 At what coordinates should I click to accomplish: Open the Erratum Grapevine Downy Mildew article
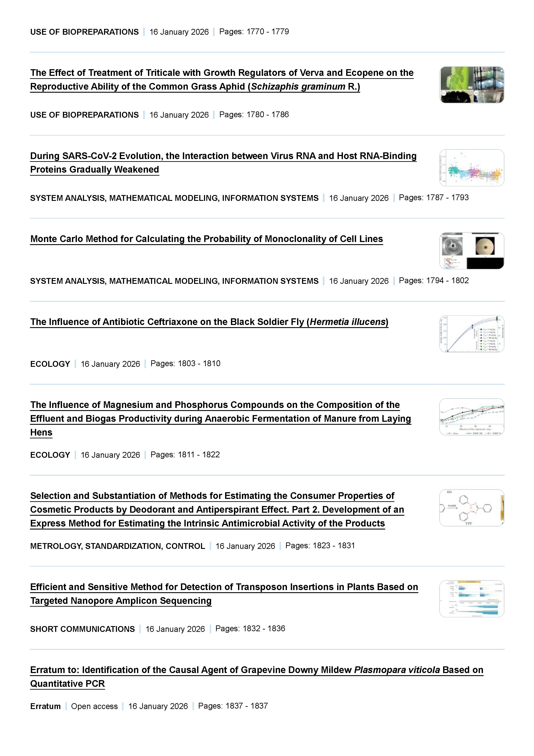pos(256,670)
